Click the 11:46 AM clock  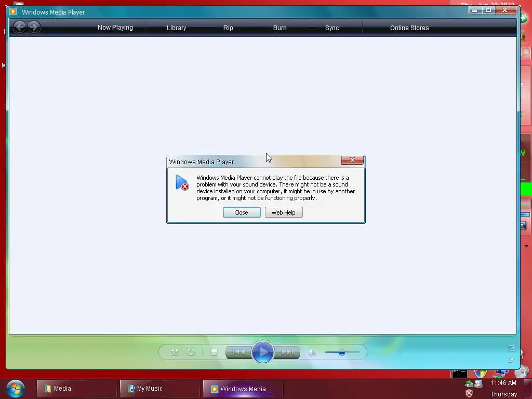pos(503,383)
